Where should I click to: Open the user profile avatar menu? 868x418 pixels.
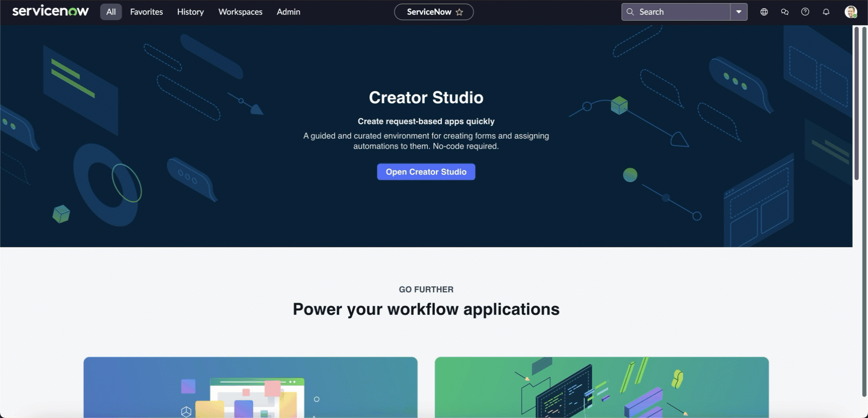850,12
